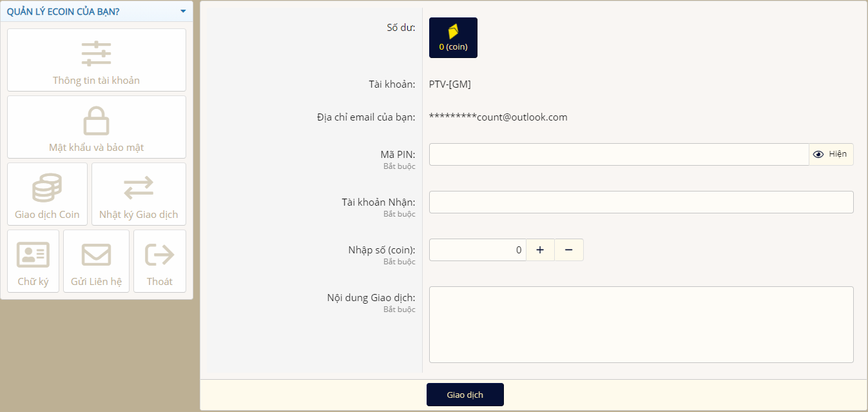Open Mật khẩu và bảo mật lock icon
The width and height of the screenshot is (868, 412).
coord(97,121)
